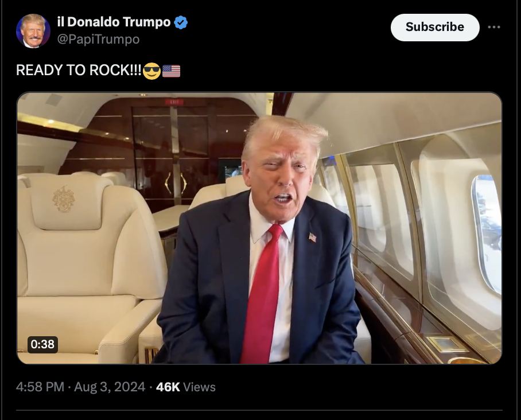Click the Subscribe button

coord(435,27)
